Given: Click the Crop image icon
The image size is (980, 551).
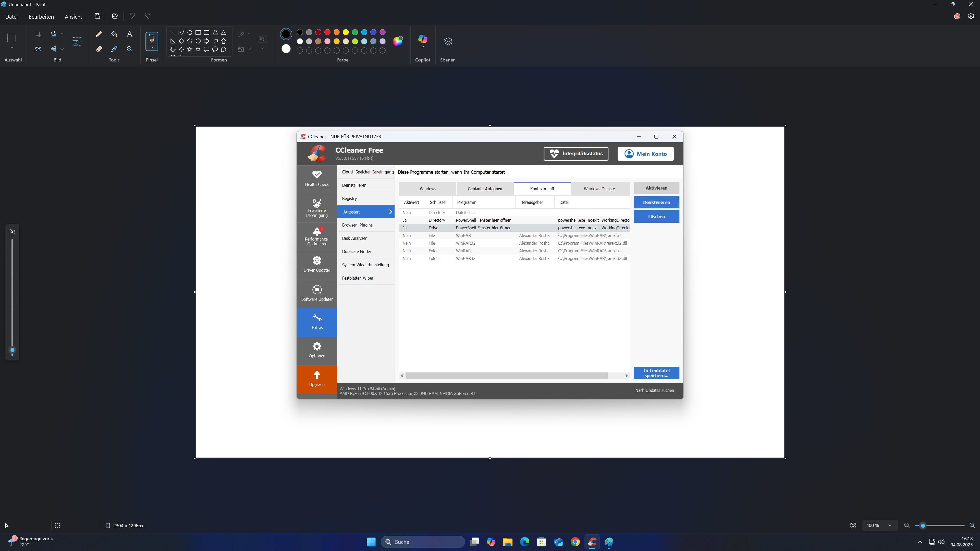Looking at the screenshot, I should click(38, 34).
